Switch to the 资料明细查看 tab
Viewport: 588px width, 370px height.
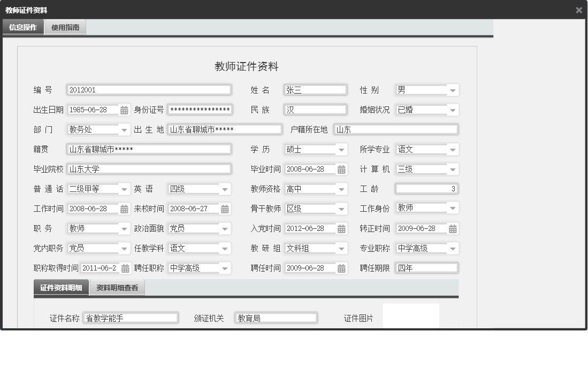click(x=117, y=287)
